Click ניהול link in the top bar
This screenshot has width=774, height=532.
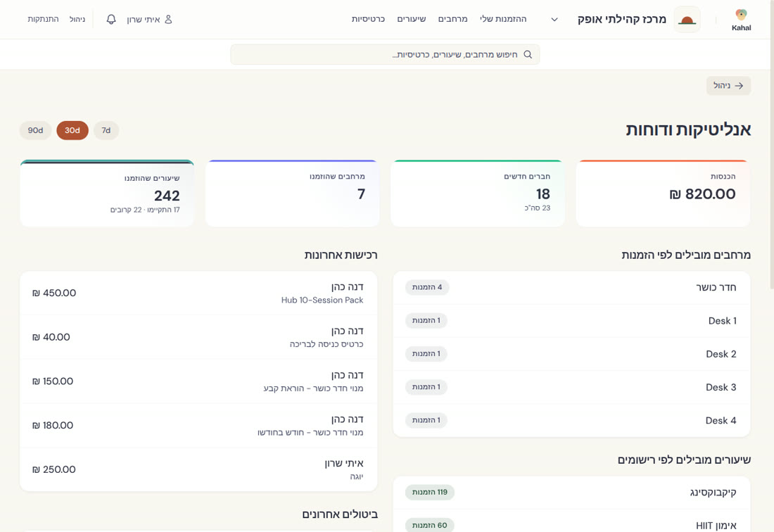click(77, 19)
